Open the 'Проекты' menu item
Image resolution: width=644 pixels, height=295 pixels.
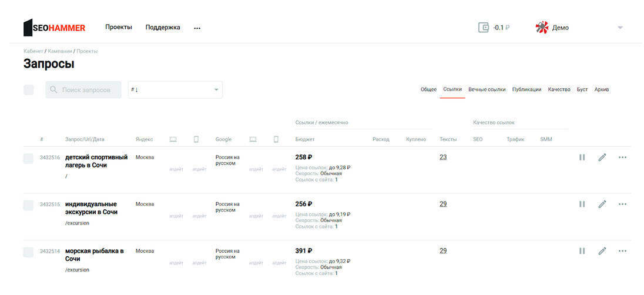[x=119, y=27]
